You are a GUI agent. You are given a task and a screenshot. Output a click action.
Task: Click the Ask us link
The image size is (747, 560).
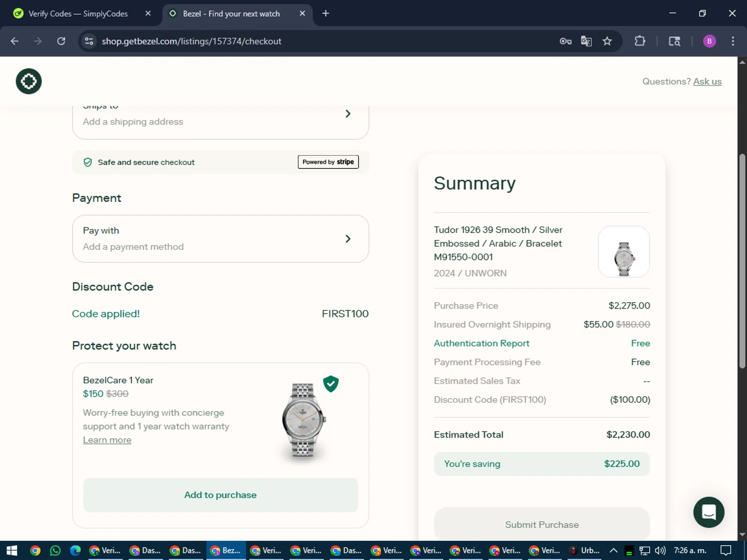click(x=707, y=81)
